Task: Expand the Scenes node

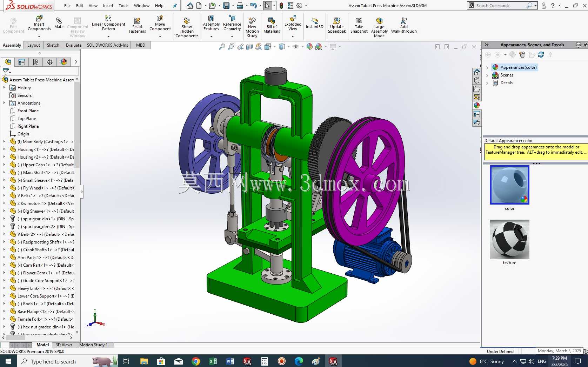Action: (487, 75)
